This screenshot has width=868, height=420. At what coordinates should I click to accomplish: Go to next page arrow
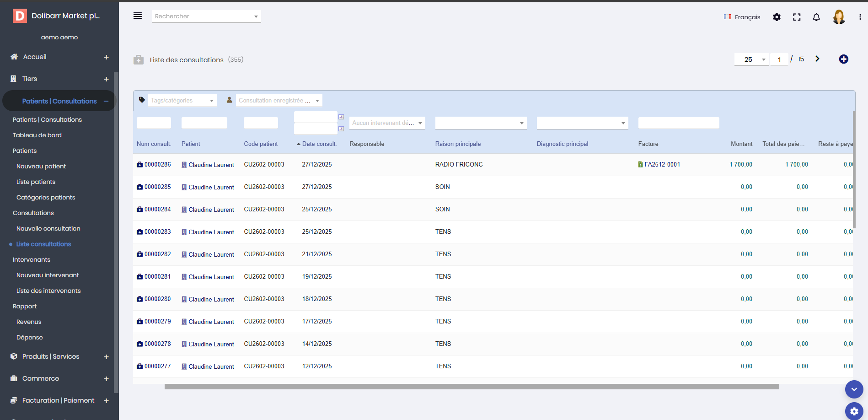click(x=817, y=59)
